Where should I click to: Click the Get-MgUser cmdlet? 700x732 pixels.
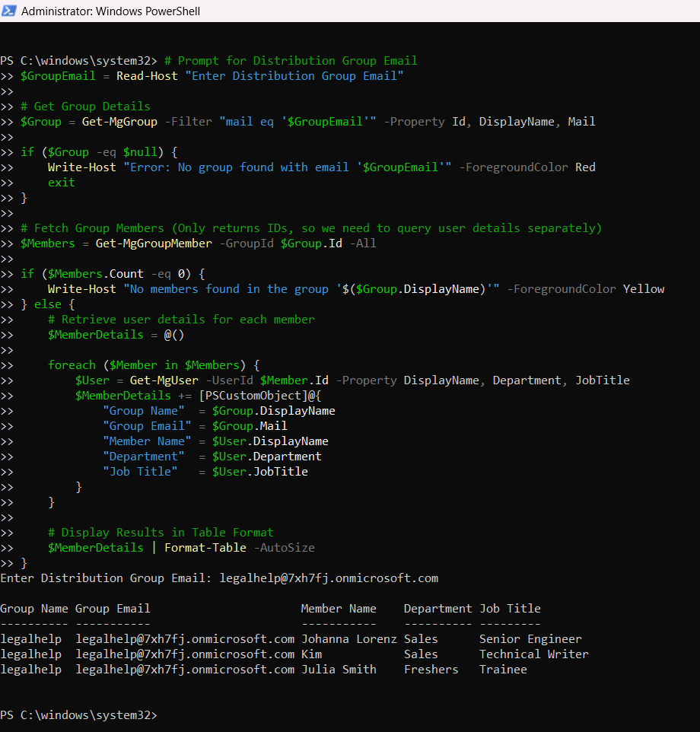(x=164, y=380)
